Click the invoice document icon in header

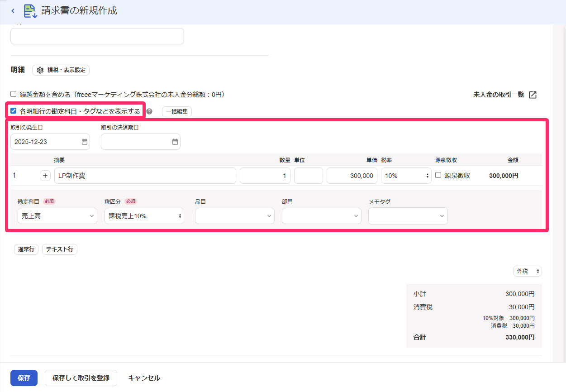pos(30,11)
